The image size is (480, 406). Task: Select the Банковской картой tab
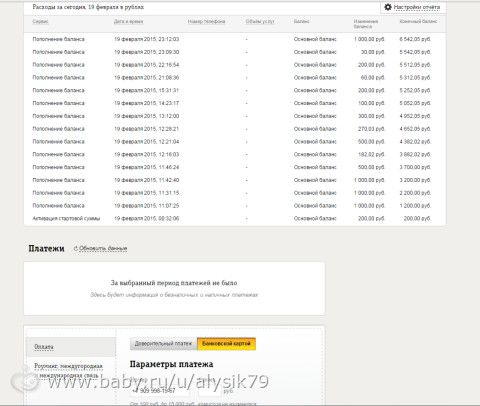[x=226, y=344]
